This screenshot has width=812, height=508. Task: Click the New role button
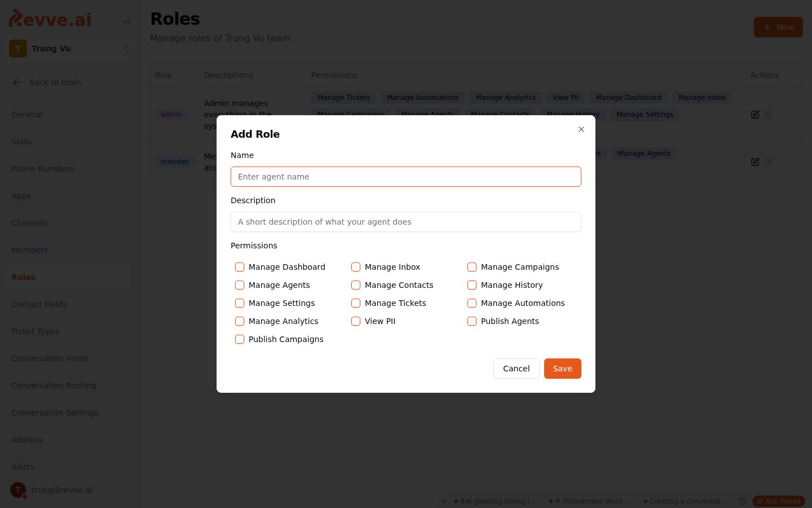tap(778, 27)
